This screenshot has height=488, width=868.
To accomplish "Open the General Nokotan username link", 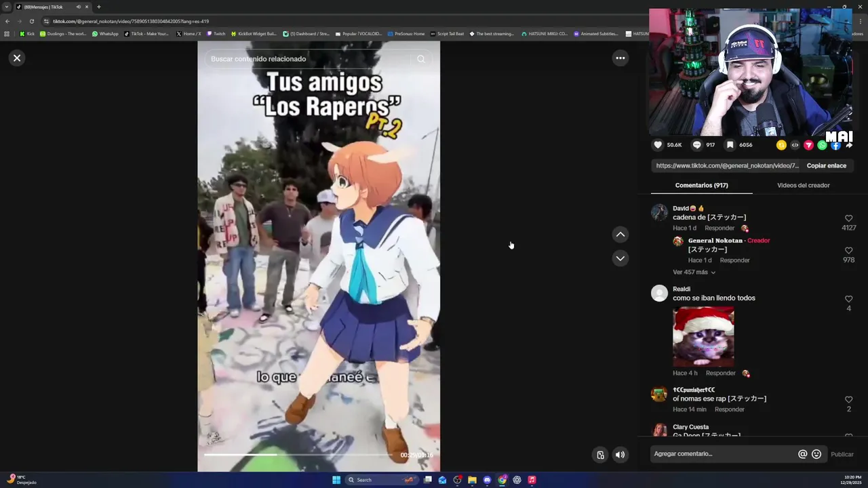I will 715,241.
